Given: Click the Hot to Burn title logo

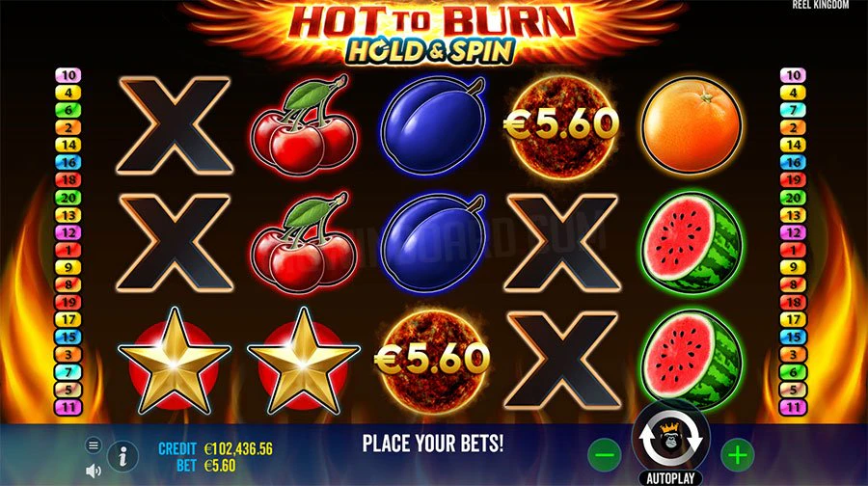Looking at the screenshot, I should click(x=432, y=32).
